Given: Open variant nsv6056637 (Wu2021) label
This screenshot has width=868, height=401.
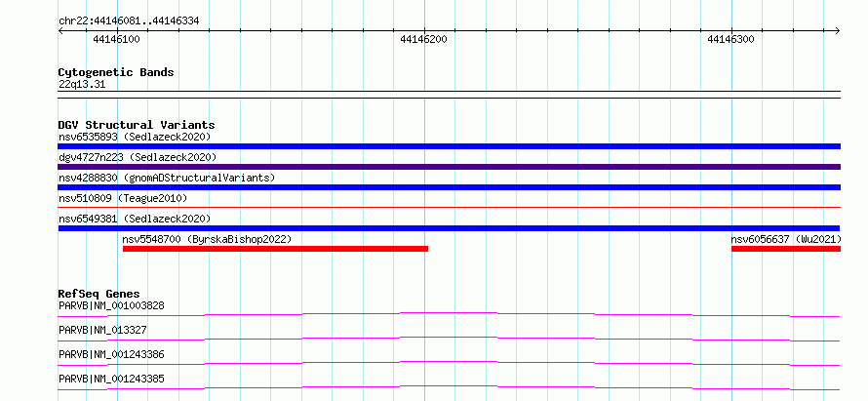Looking at the screenshot, I should point(786,239).
